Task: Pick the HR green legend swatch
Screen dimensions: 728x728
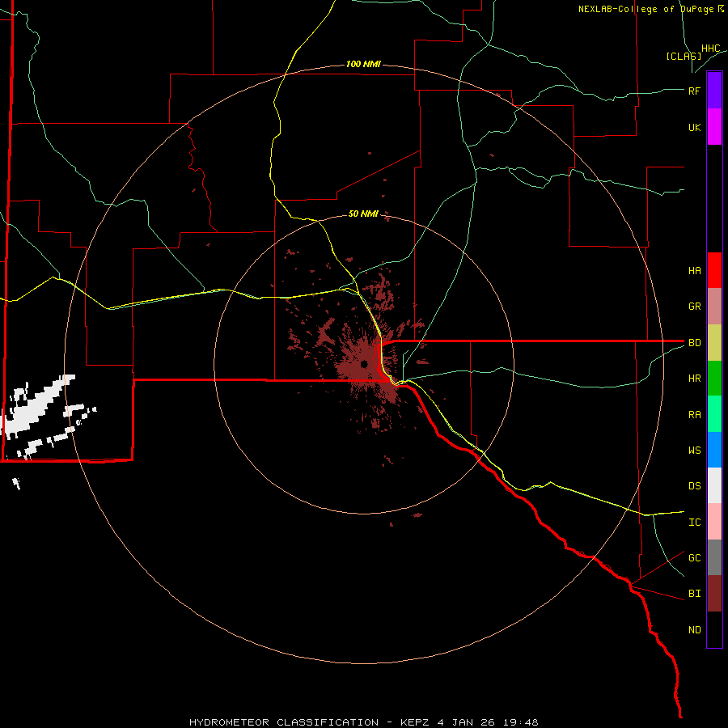Action: pos(714,379)
